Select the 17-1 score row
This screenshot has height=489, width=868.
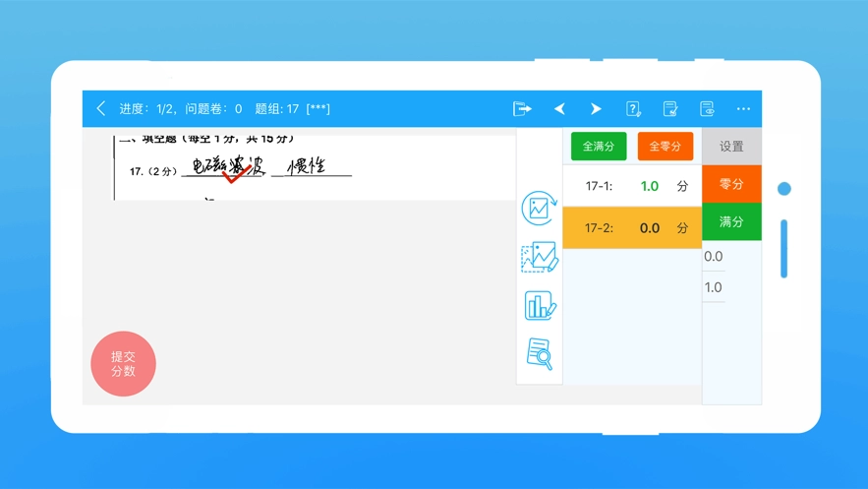[632, 186]
